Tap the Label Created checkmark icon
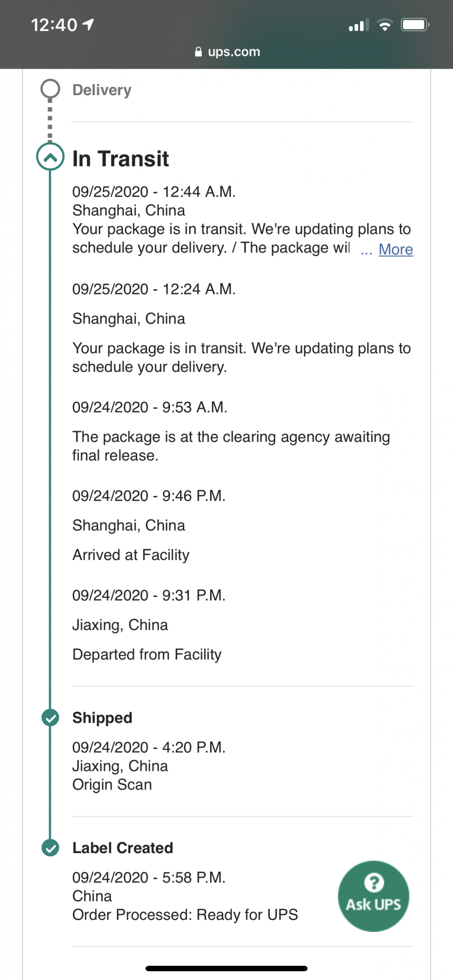This screenshot has width=453, height=980. pos(50,848)
